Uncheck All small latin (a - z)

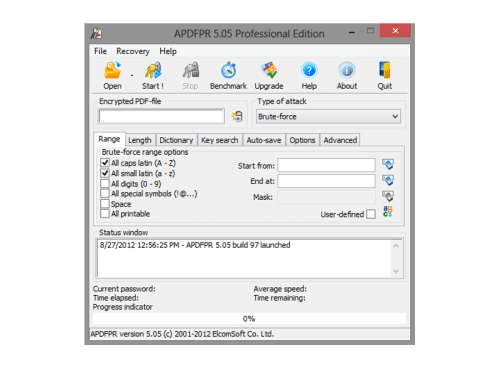pos(105,173)
